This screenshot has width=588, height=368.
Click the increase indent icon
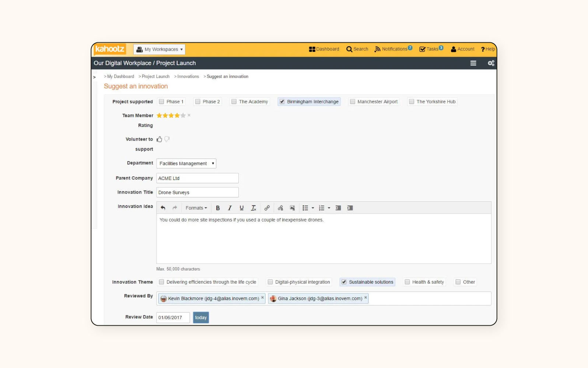click(x=350, y=208)
